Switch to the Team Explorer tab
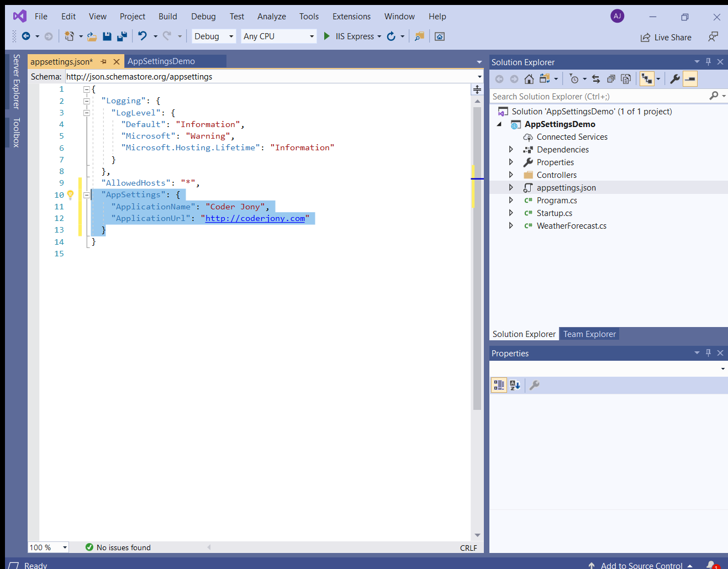This screenshot has height=569, width=728. pyautogui.click(x=589, y=334)
